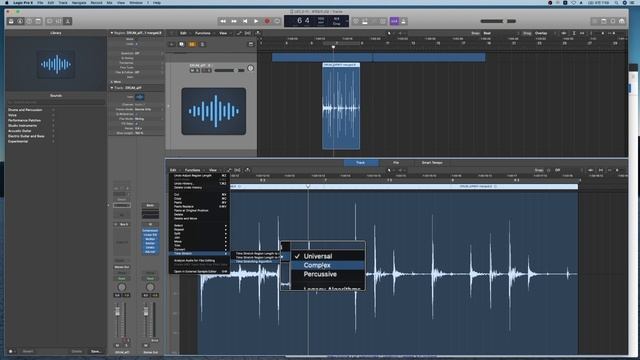Select Studio Instruments in Library
The height and width of the screenshot is (360, 640).
tap(22, 126)
